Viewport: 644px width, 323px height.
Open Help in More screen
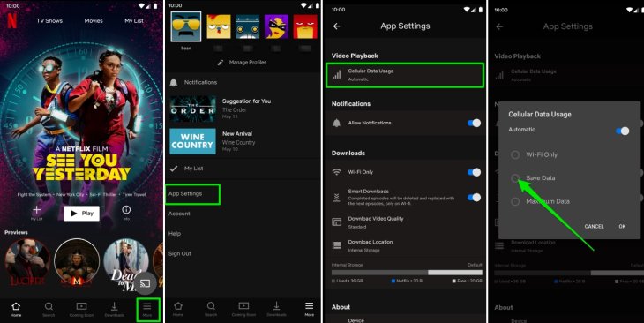pyautogui.click(x=175, y=233)
